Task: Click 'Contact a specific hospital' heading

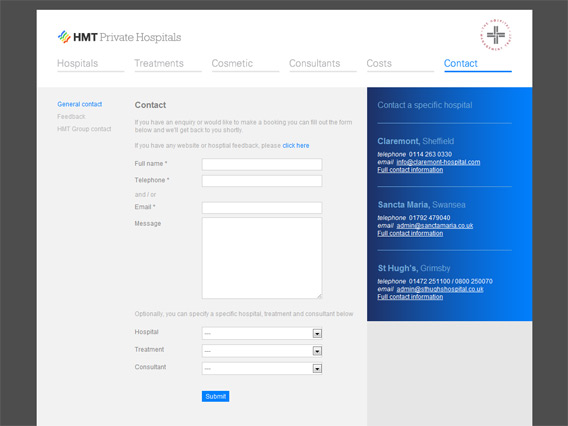Action: click(425, 105)
